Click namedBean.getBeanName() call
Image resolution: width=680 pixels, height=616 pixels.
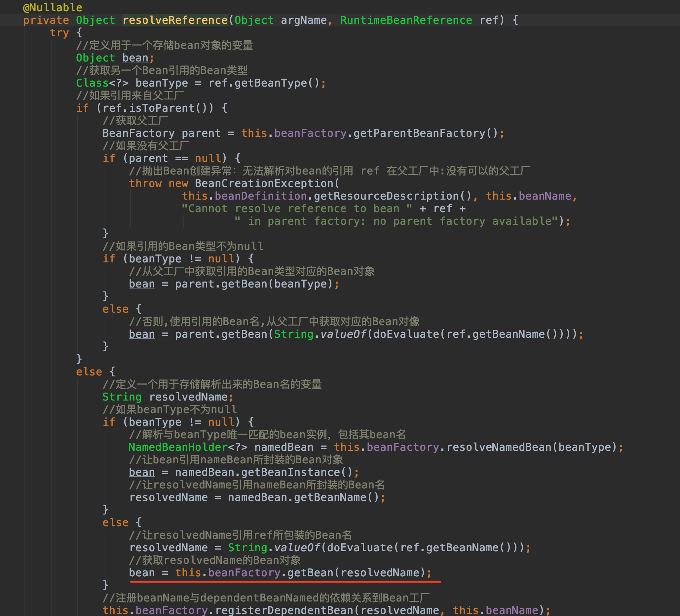coord(304,498)
